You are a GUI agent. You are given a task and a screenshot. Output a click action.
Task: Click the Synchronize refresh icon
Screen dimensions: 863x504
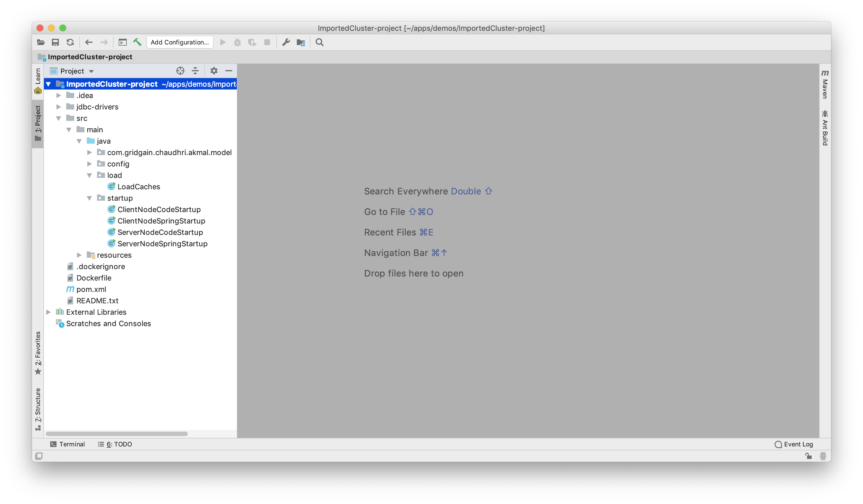(70, 42)
